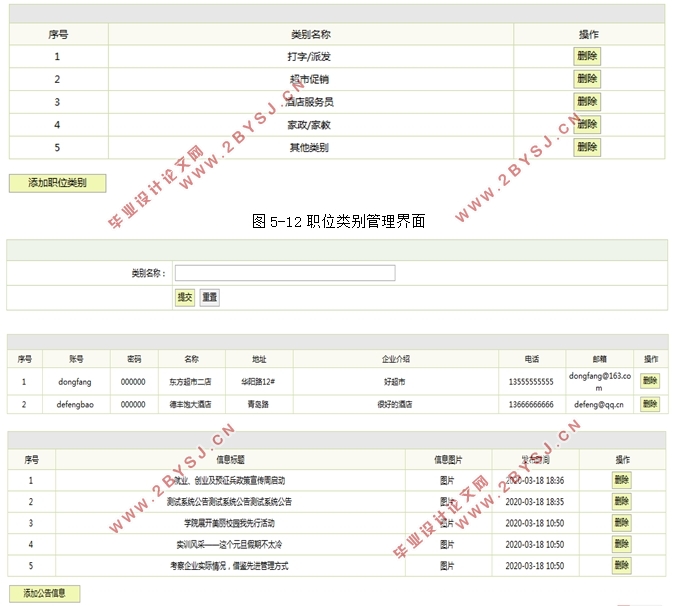
Task: Click the 青岛路 address cell
Action: 258,405
